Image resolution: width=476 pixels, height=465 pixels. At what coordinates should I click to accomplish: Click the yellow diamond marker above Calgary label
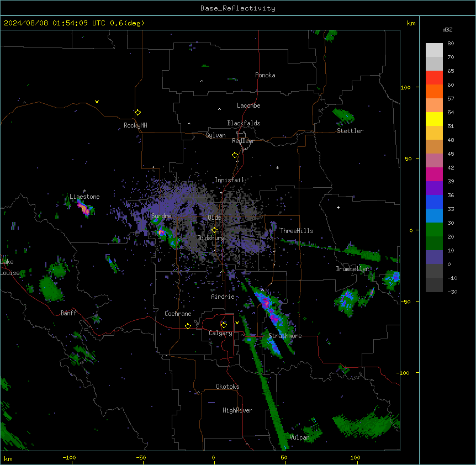(x=224, y=325)
